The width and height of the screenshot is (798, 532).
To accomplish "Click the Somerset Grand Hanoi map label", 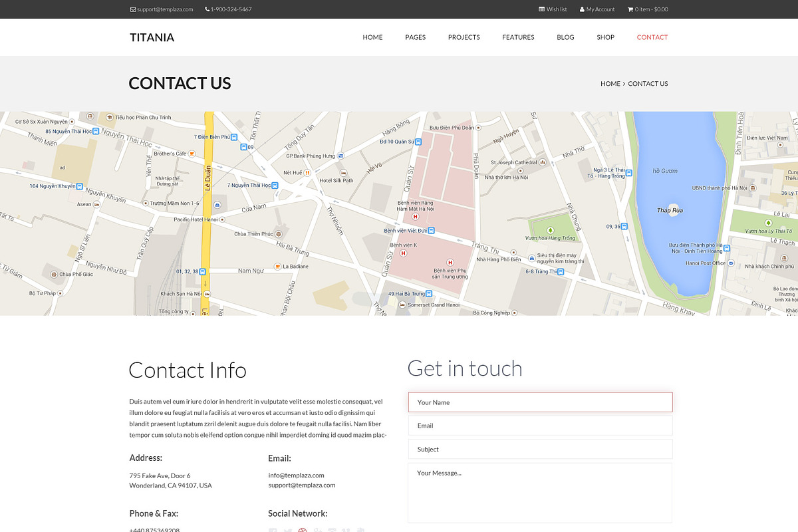I will 434,305.
